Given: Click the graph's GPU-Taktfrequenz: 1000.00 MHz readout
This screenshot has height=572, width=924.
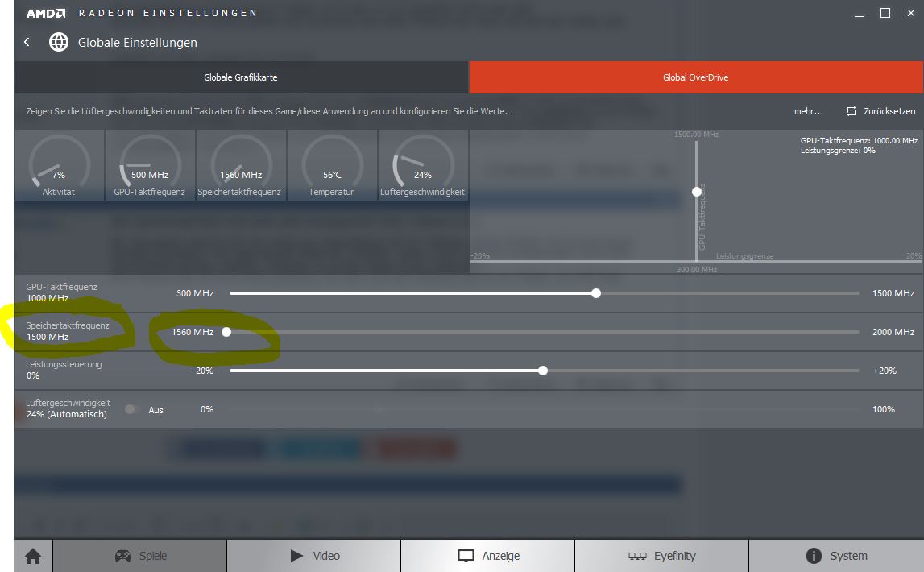Looking at the screenshot, I should [859, 141].
